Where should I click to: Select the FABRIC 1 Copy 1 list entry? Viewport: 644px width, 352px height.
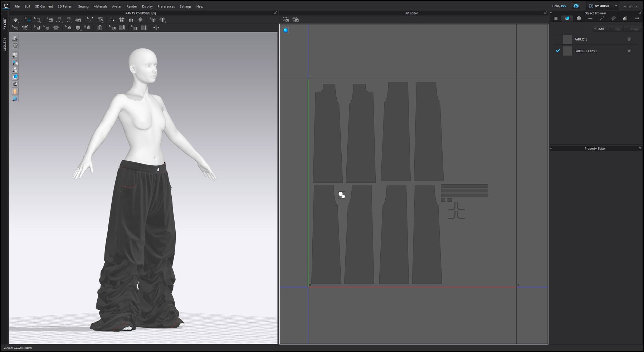586,51
